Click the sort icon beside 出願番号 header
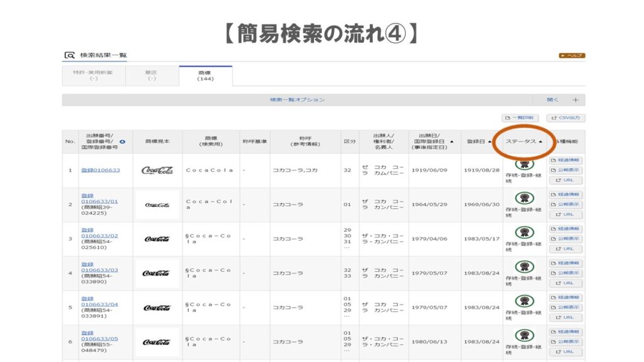644x362 pixels. (x=122, y=141)
